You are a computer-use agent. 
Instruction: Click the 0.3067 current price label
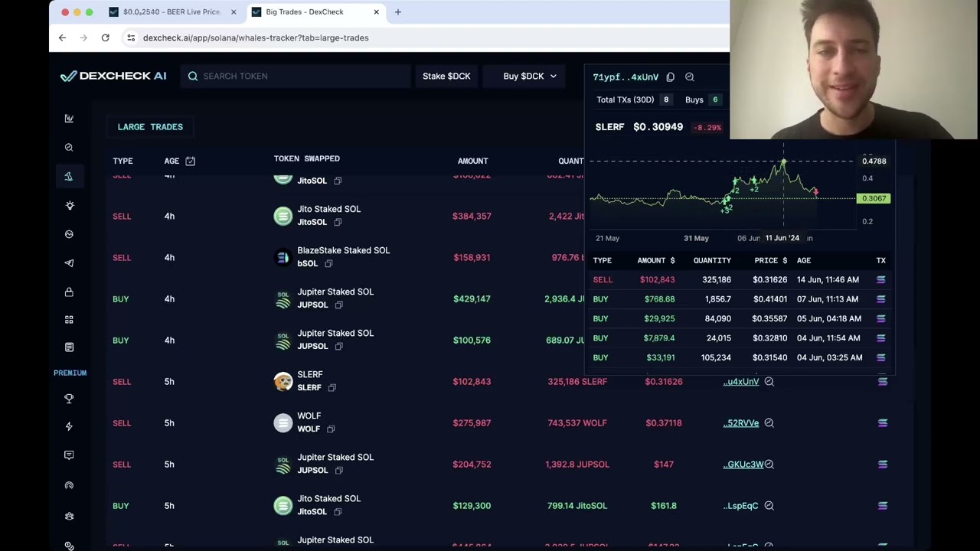[x=874, y=198]
